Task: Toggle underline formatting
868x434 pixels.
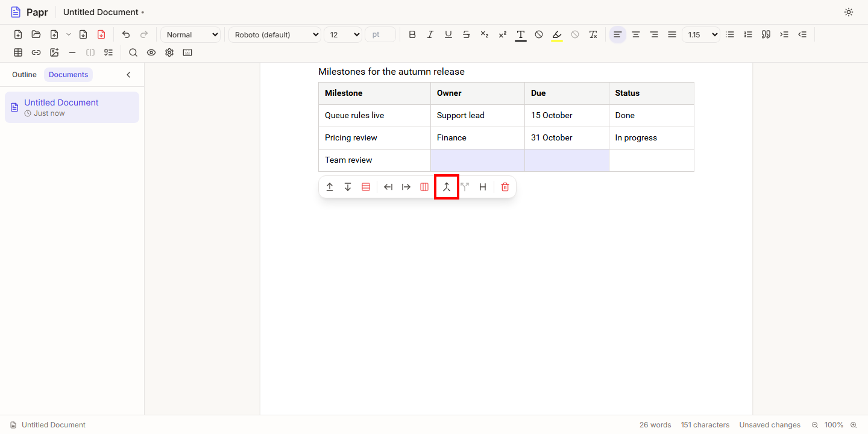Action: 448,34
